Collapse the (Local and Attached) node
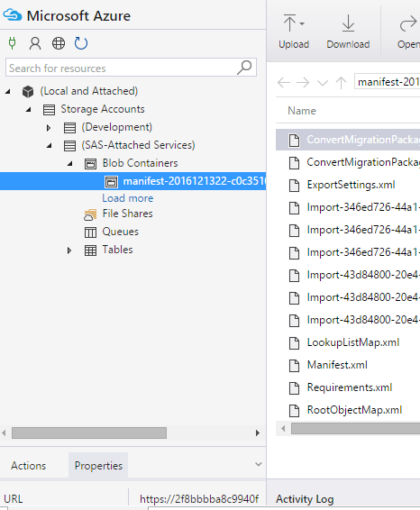 [8, 92]
